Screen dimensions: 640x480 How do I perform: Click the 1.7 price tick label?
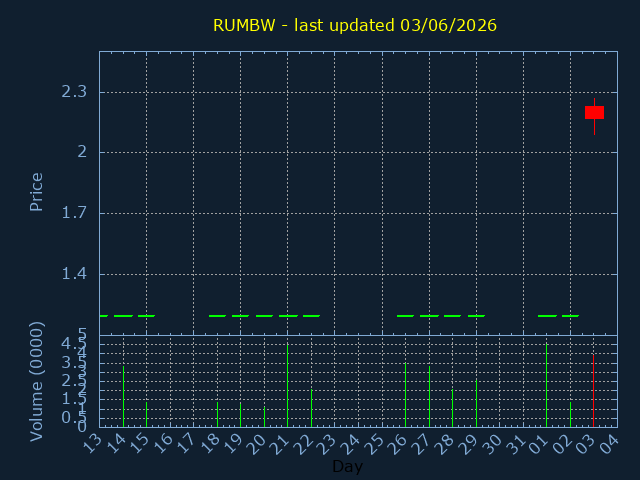74,213
